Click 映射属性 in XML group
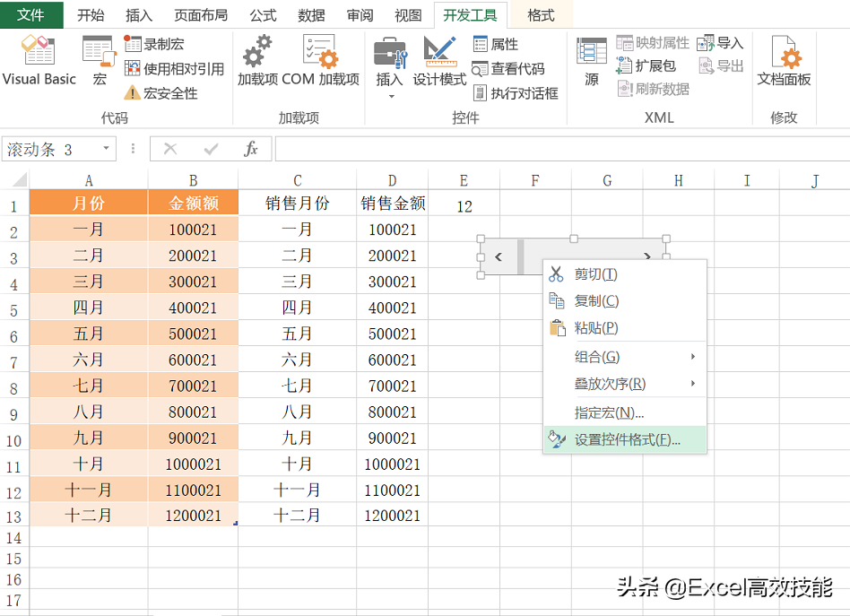Viewport: 850px width, 616px height. 653,42
